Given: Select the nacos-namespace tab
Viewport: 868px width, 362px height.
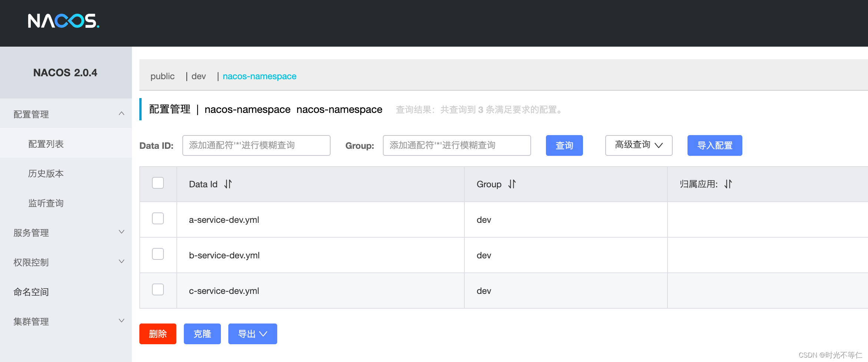Looking at the screenshot, I should [259, 76].
